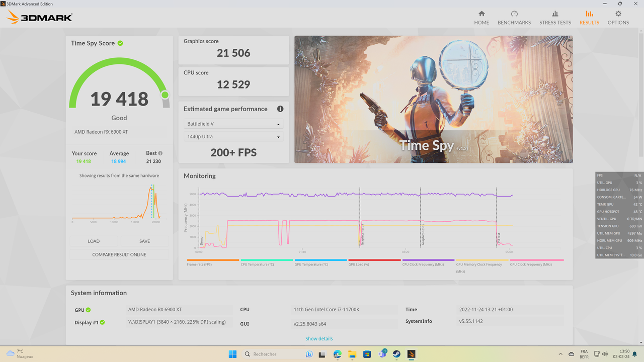Open the OPTIONS gear
The width and height of the screenshot is (644, 362).
(618, 14)
